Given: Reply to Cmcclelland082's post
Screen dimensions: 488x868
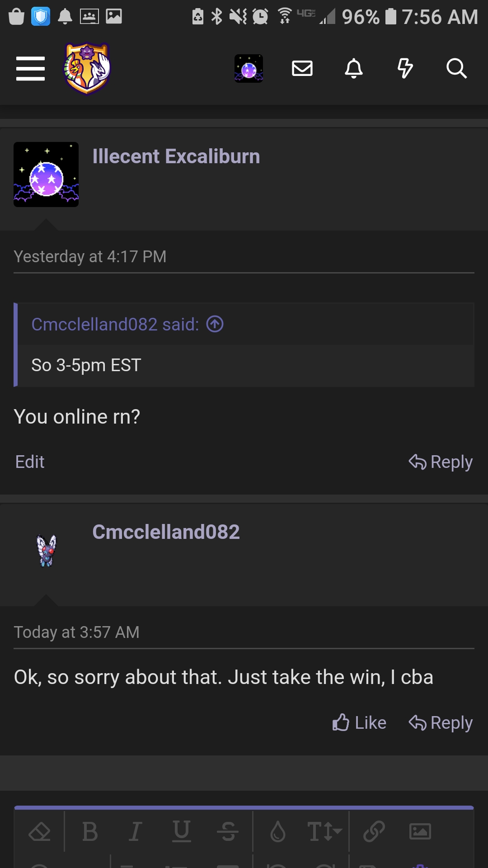Looking at the screenshot, I should pos(441,722).
